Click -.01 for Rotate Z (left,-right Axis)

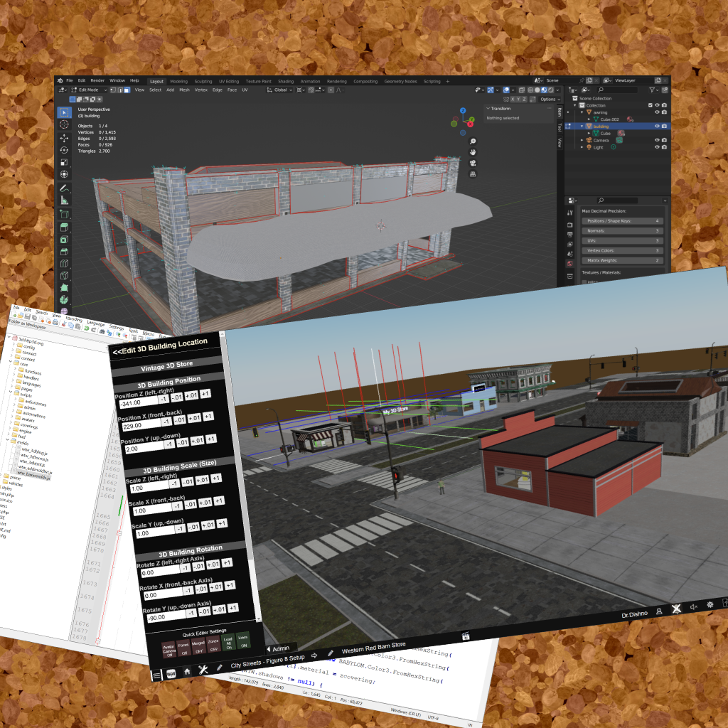pyautogui.click(x=198, y=566)
